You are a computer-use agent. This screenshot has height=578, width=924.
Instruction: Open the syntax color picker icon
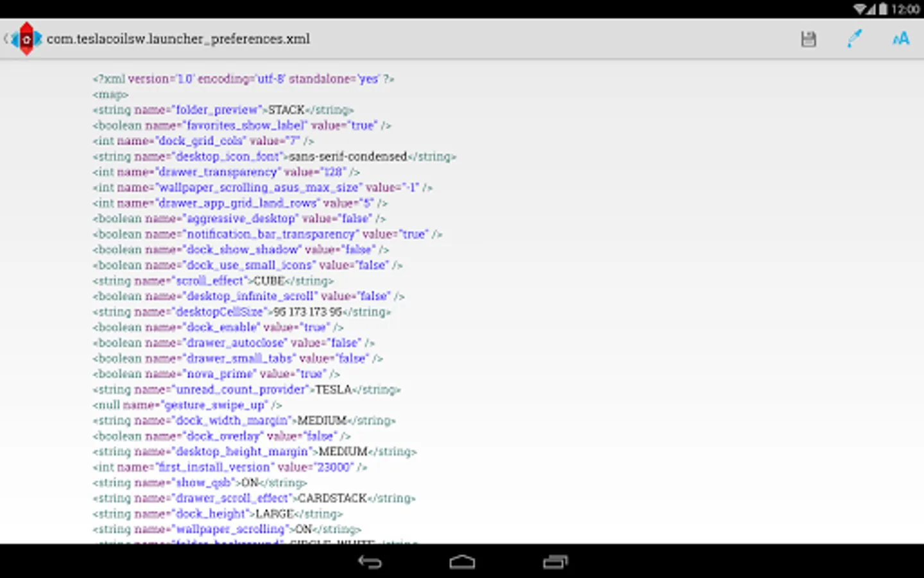click(854, 39)
